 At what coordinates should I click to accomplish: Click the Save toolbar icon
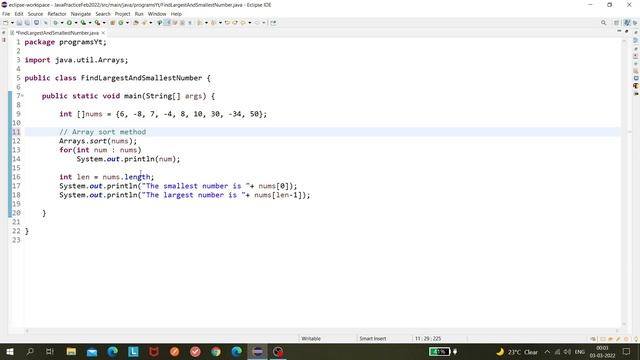click(19, 23)
